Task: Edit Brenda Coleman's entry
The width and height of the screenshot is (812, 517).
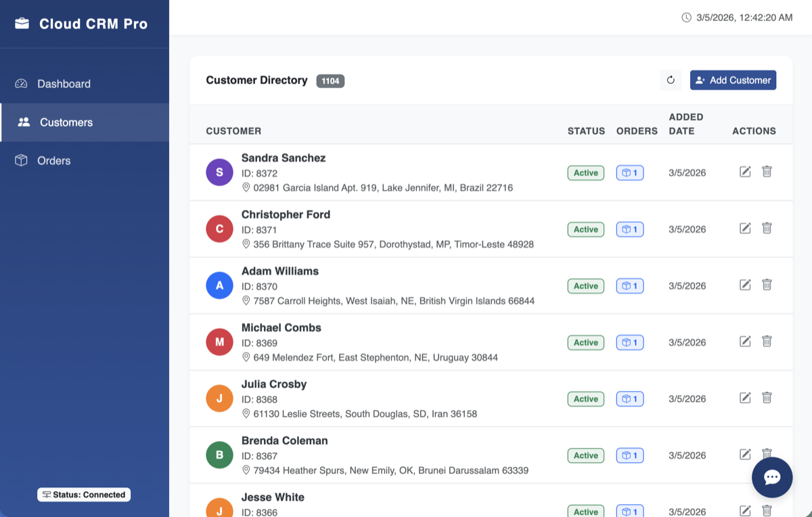Action: [x=745, y=454]
